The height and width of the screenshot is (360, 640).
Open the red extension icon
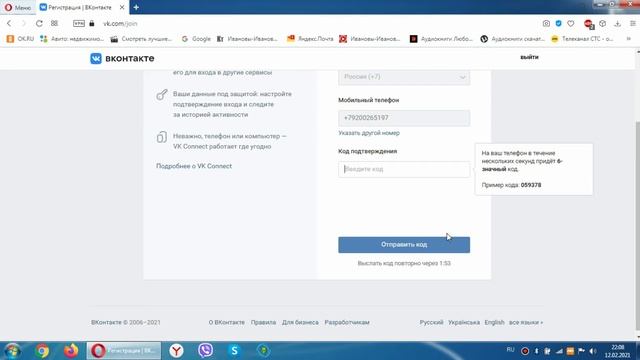[589, 24]
